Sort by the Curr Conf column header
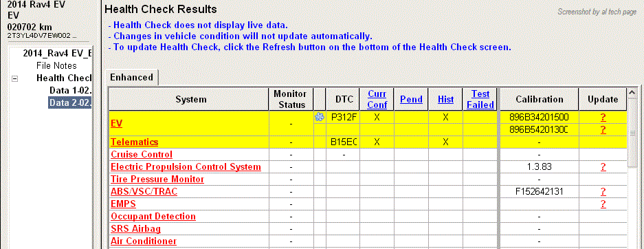The image size is (644, 249). (377, 100)
